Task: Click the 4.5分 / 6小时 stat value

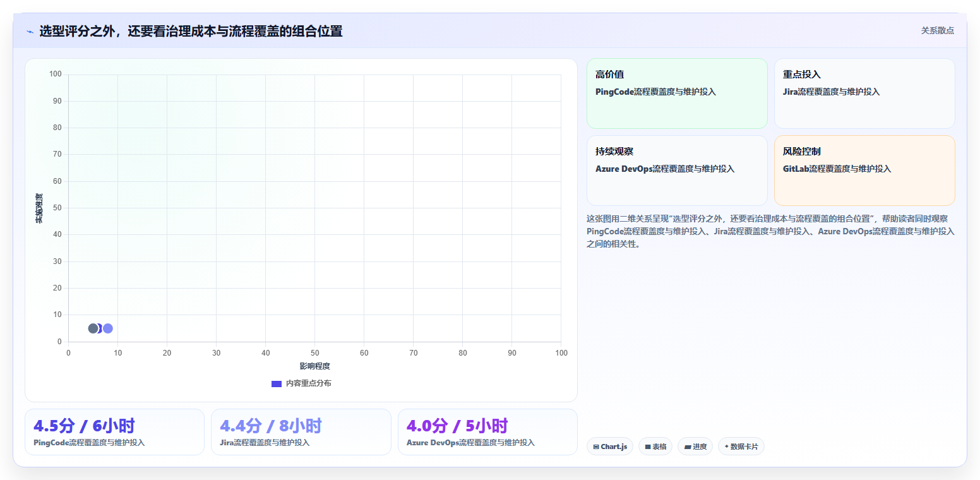Action: [84, 426]
